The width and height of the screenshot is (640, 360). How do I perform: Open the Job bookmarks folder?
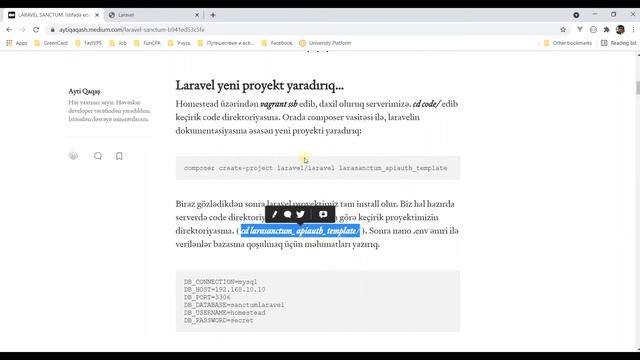(118, 43)
